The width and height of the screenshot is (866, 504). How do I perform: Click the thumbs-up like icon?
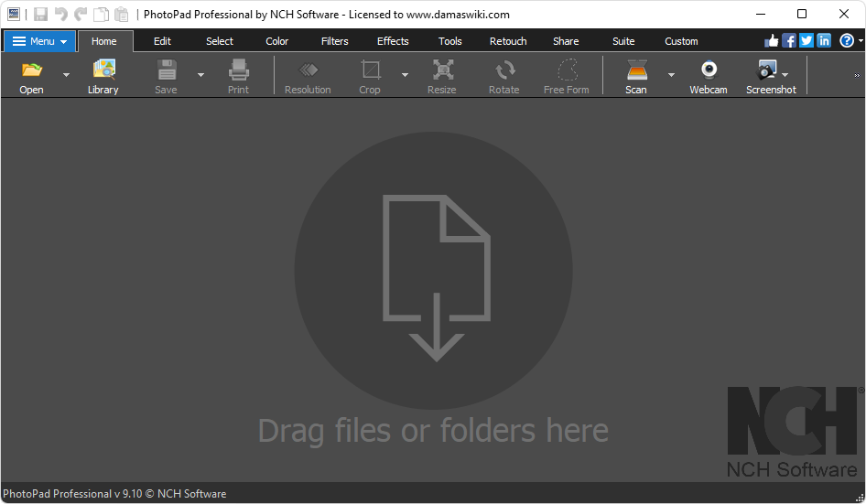coord(771,41)
